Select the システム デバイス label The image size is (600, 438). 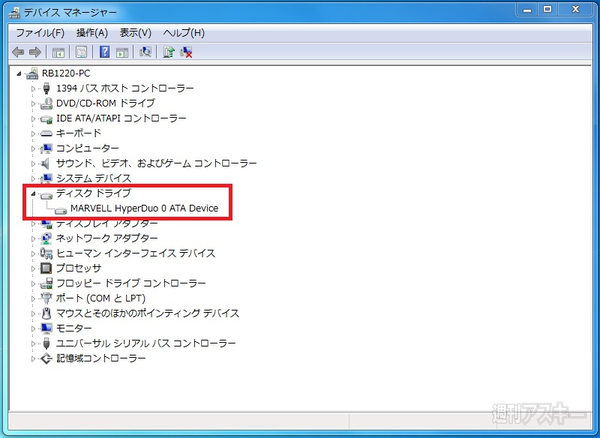click(94, 178)
